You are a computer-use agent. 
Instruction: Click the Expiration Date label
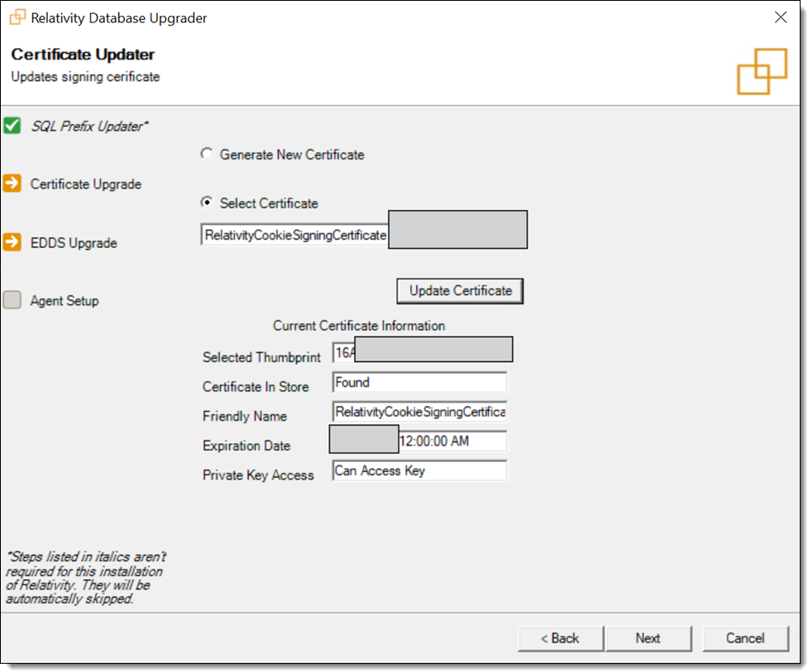(x=246, y=446)
